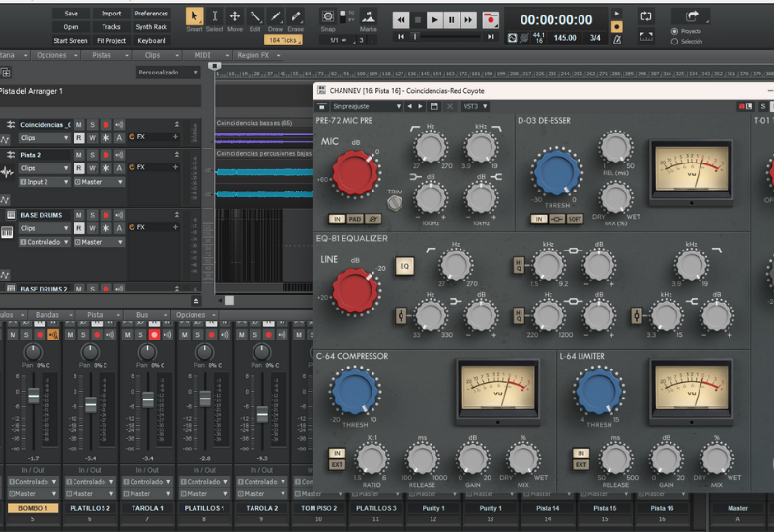Click the set loop points to selection icon
774x532 pixels.
pos(646,36)
